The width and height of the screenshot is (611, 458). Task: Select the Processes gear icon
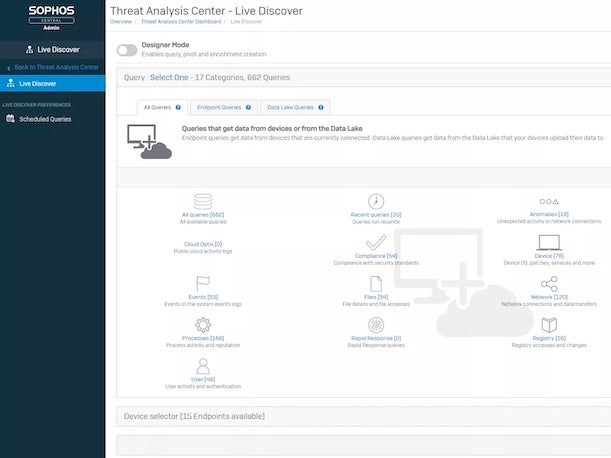tap(203, 325)
